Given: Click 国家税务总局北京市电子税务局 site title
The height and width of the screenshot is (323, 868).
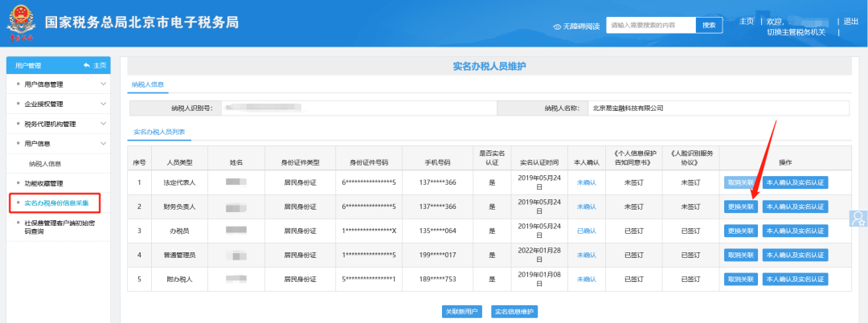Looking at the screenshot, I should coord(141,22).
